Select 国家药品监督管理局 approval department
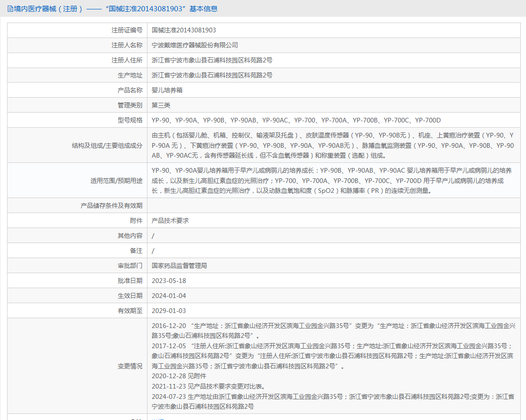This screenshot has height=420, width=526. coord(179,266)
